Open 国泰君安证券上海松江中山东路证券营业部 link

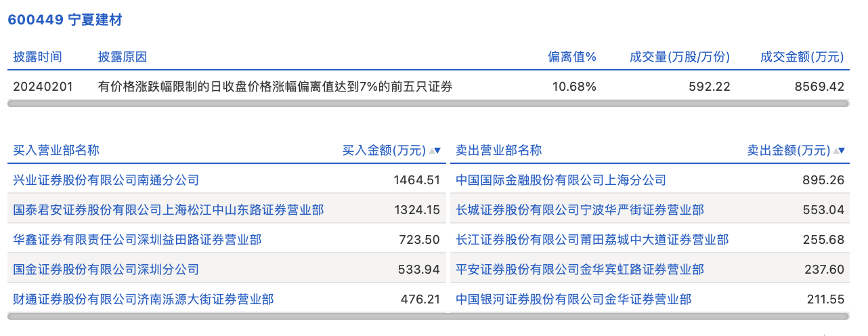169,209
